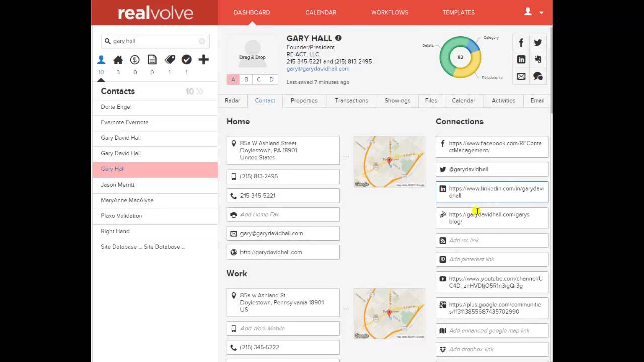Clear the search box with X icon
The image size is (644, 362).
(202, 41)
